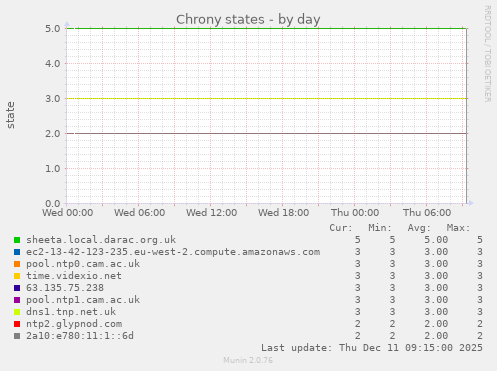Select the 2a10:e780:11:1::6d legend label
The image size is (497, 371).
(80, 336)
